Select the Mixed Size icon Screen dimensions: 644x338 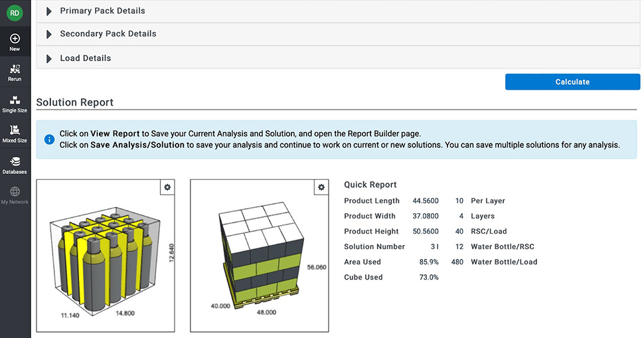coord(15,130)
